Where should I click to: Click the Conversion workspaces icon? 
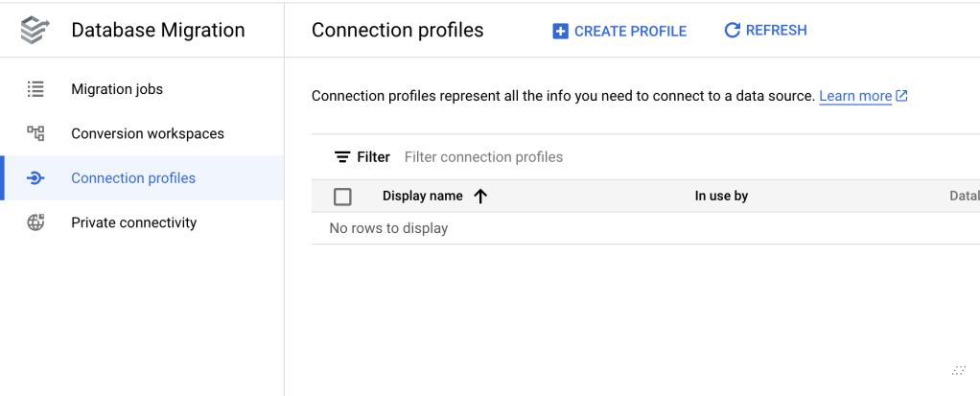(x=35, y=133)
